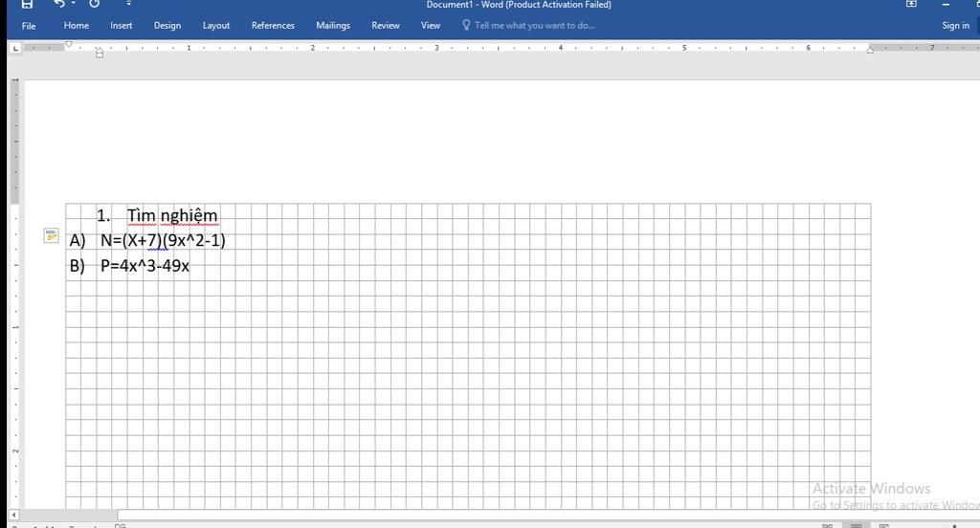Click the Repeat/Redo circular arrow icon
Image resolution: width=980 pixels, height=528 pixels.
[94, 4]
